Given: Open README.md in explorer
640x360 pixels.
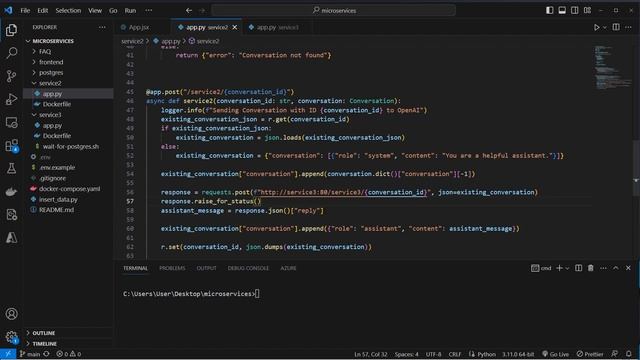Looking at the screenshot, I should [x=56, y=210].
